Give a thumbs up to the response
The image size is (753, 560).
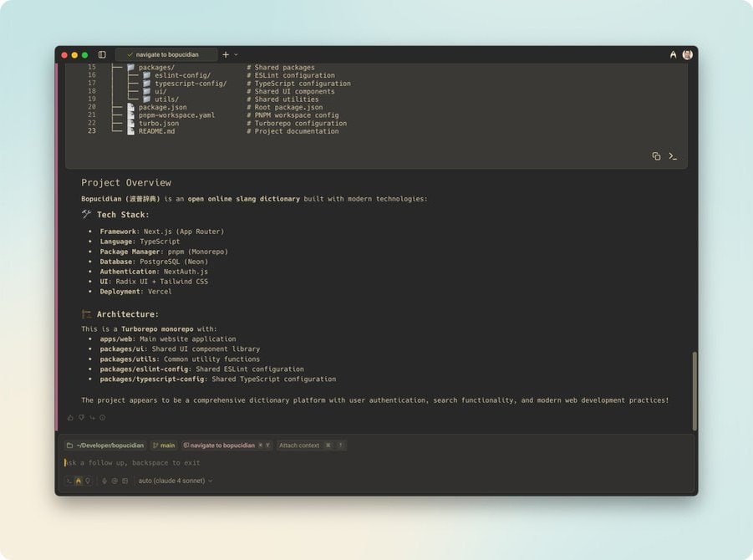pyautogui.click(x=70, y=417)
